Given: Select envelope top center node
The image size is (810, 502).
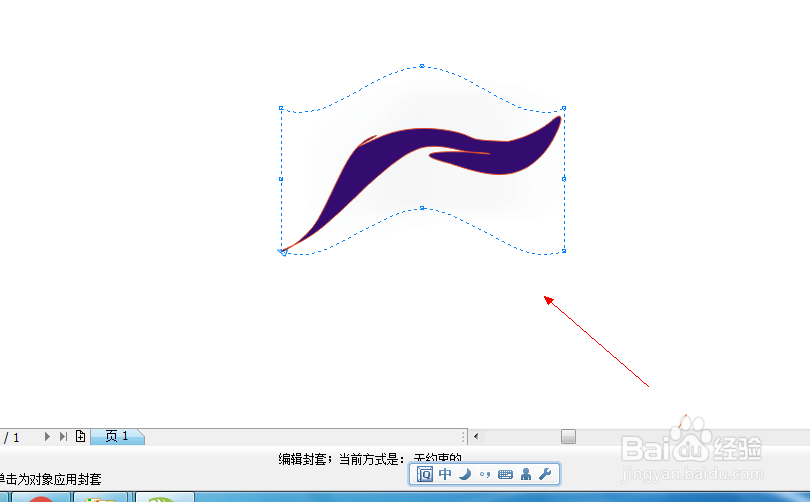Looking at the screenshot, I should pyautogui.click(x=422, y=66).
